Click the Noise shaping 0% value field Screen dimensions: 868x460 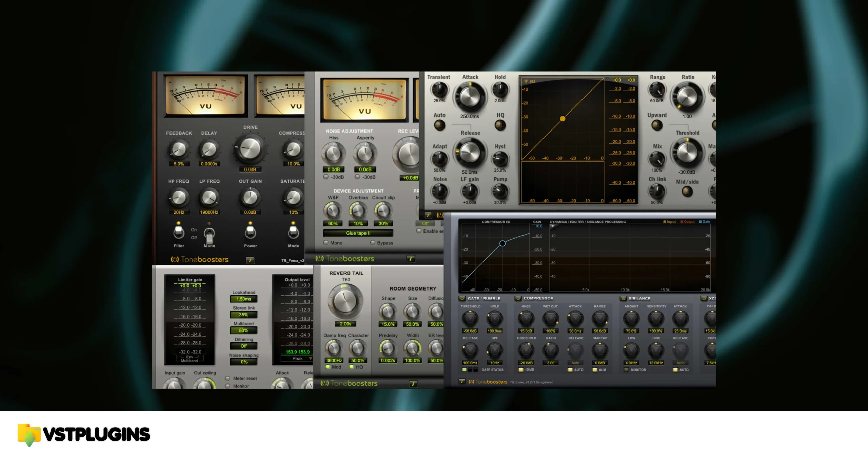point(243,362)
